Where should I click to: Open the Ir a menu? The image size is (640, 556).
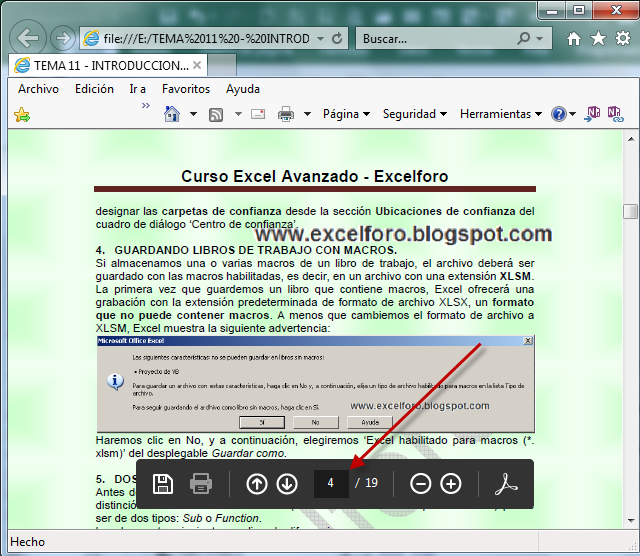pos(138,89)
